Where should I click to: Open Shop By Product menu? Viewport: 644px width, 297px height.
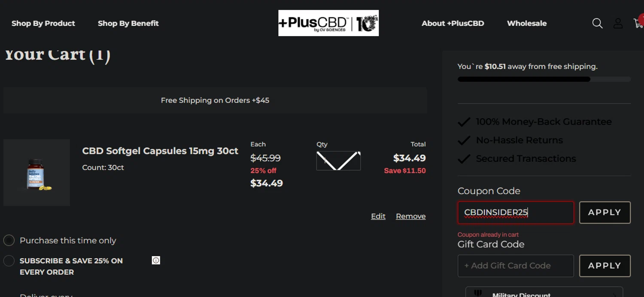point(43,23)
